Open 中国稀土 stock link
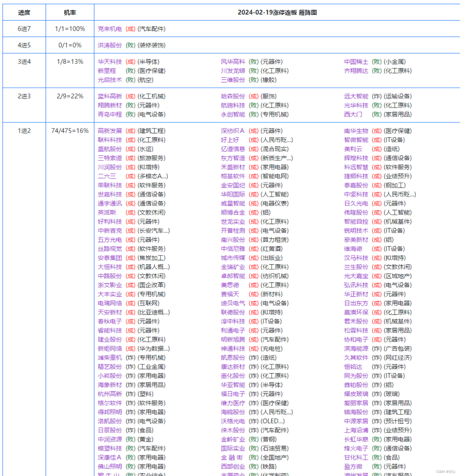The image size is (460, 476). (x=356, y=62)
